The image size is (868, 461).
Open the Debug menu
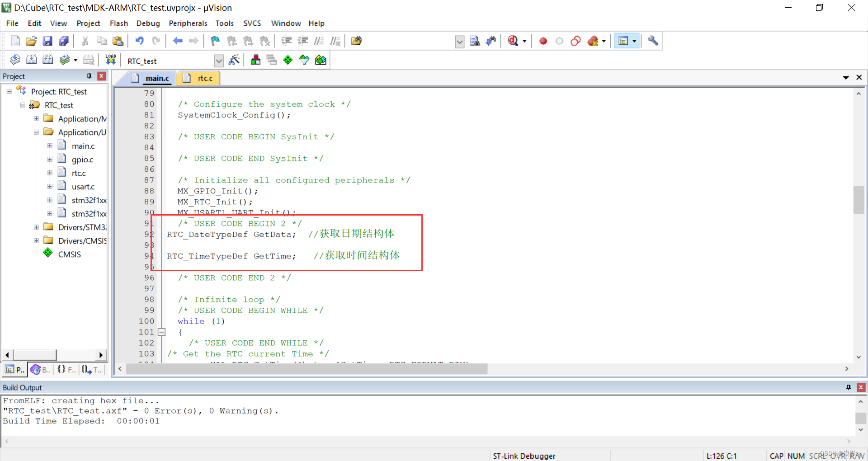pyautogui.click(x=148, y=24)
